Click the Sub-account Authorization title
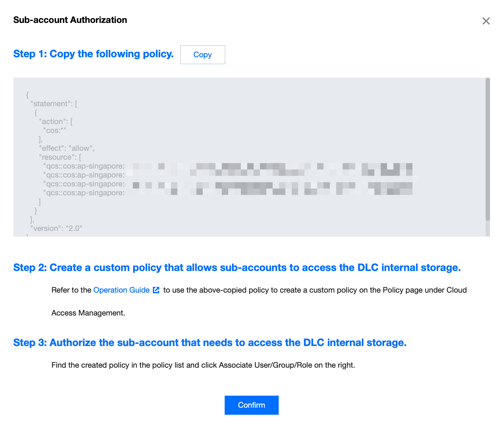Image resolution: width=504 pixels, height=430 pixels. pyautogui.click(x=70, y=20)
